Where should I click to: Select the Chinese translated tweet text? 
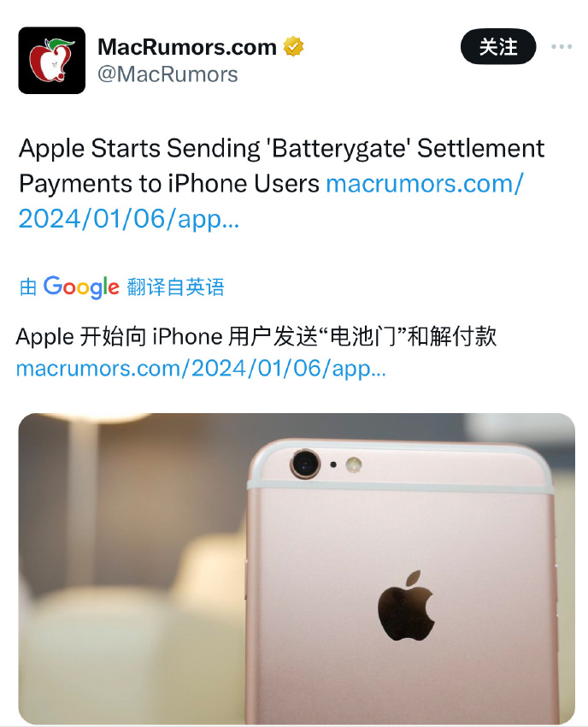click(x=256, y=336)
